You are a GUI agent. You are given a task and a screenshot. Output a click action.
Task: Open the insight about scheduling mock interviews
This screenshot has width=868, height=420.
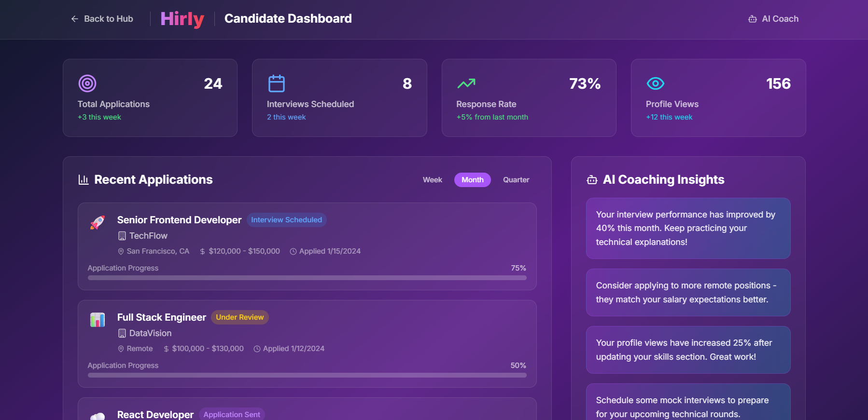click(688, 402)
